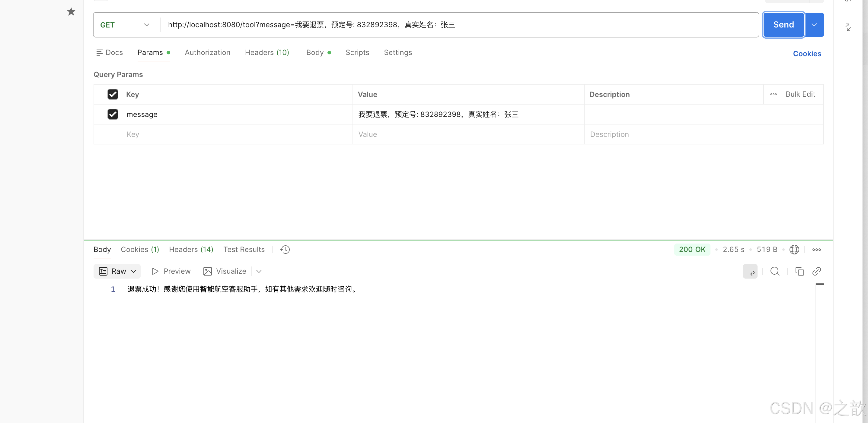Screen dimensions: 868x423
Task: Open the response three-dot options menu
Action: pos(817,249)
